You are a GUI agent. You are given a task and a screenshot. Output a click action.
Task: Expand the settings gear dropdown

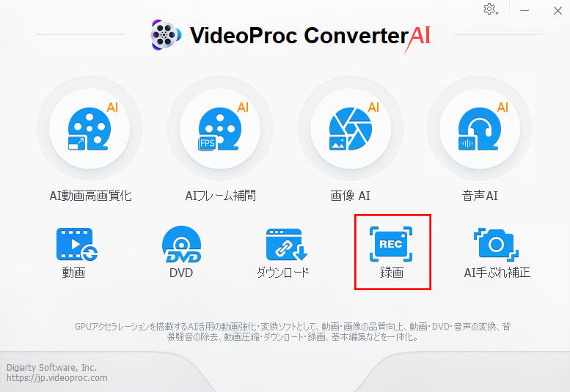(x=491, y=10)
